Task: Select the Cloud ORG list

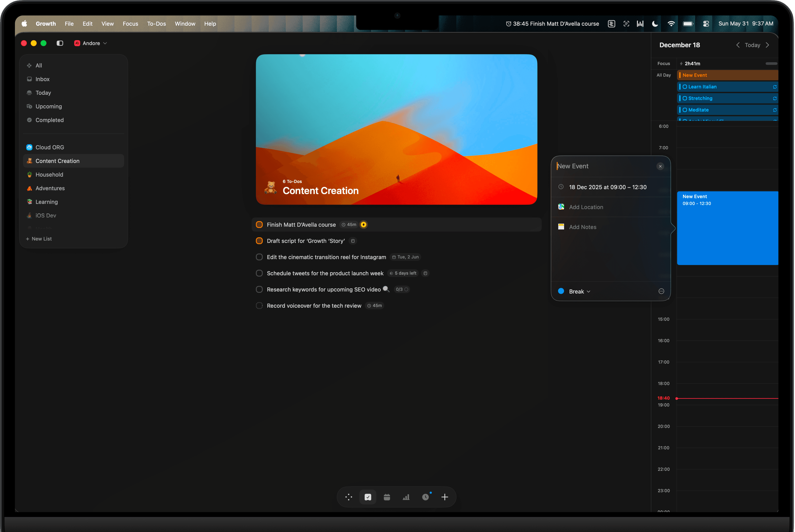Action: pos(73,147)
